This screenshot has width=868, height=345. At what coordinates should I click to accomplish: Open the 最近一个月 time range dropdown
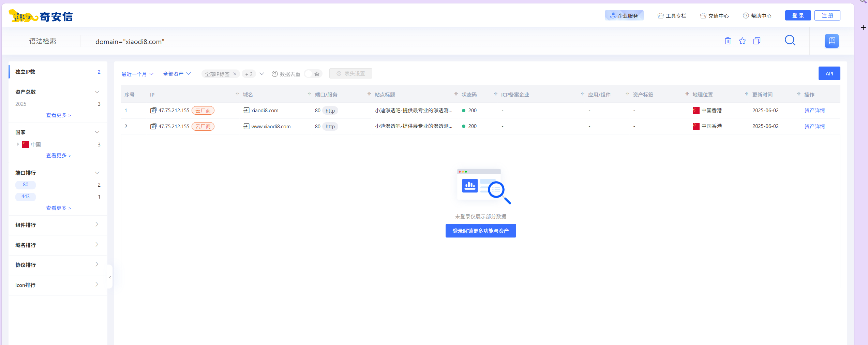click(138, 74)
